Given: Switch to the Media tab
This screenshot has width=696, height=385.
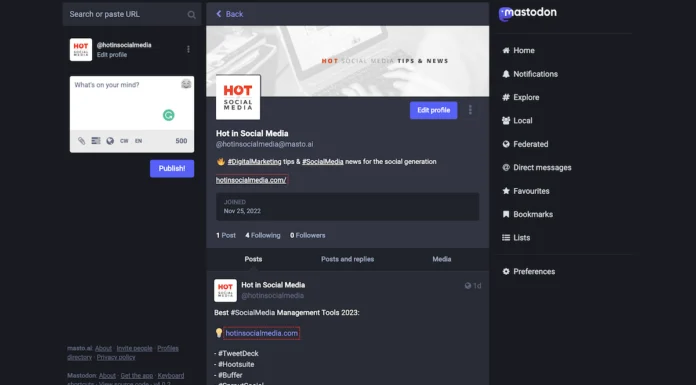Looking at the screenshot, I should 442,259.
